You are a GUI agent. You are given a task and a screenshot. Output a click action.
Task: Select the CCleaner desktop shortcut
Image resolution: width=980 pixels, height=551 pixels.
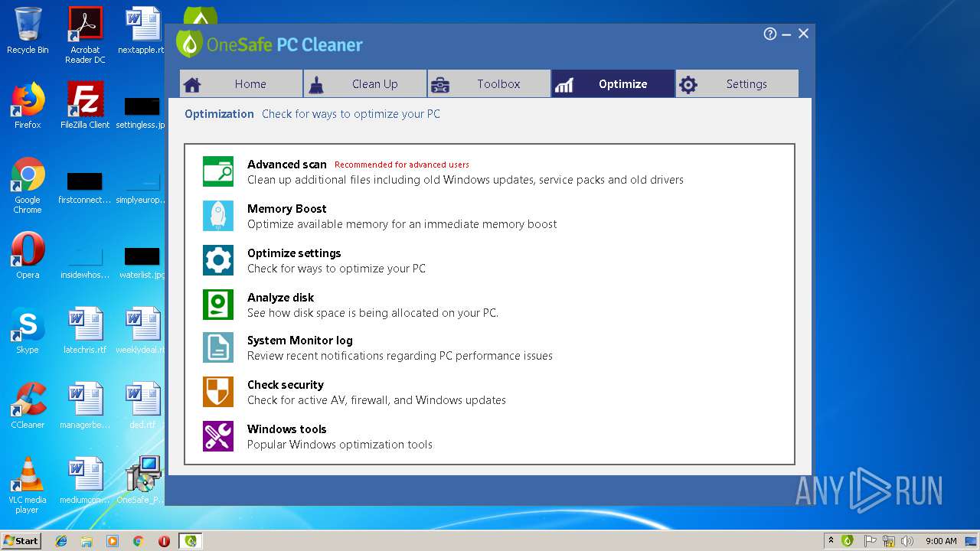tap(28, 406)
